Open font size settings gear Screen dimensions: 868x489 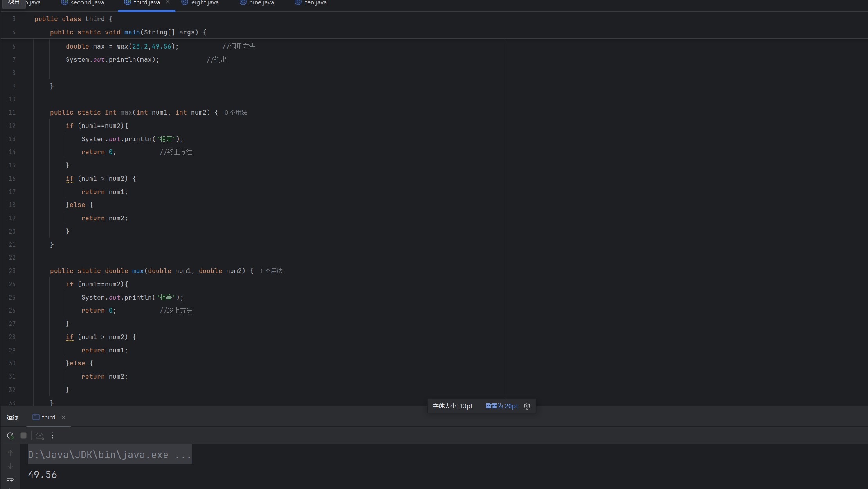click(527, 406)
